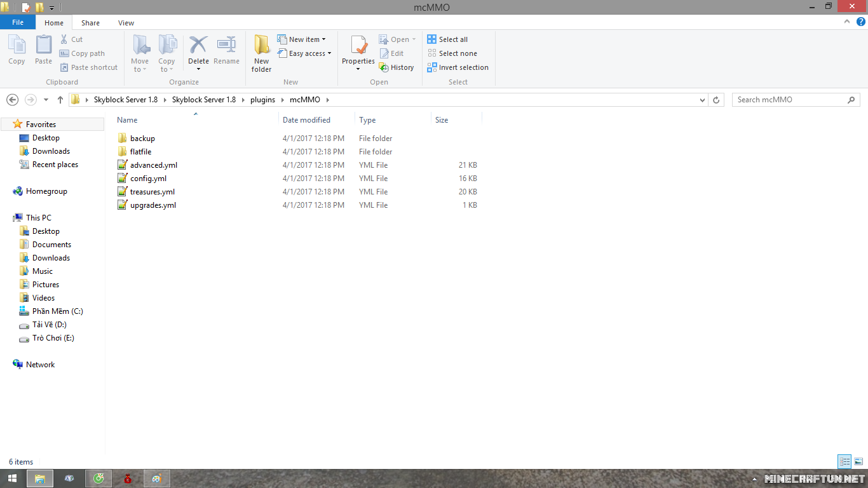Open Explorer Help with the question mark icon
868x488 pixels.
click(x=861, y=22)
